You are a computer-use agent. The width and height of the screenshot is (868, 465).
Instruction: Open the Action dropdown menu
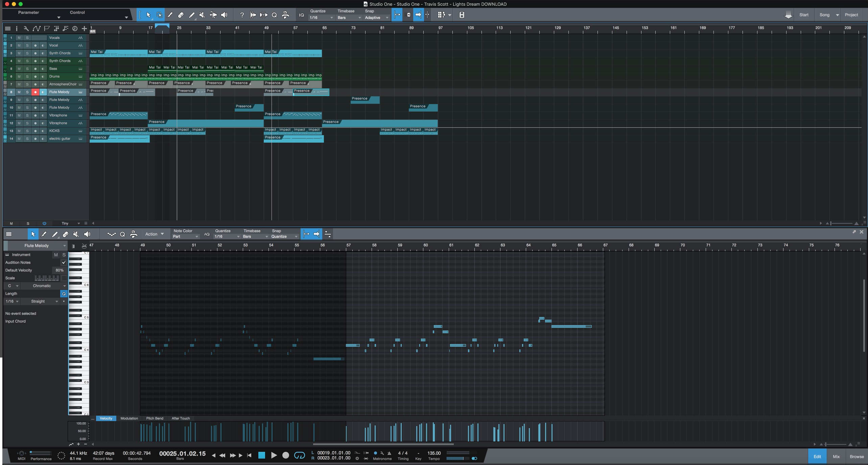154,234
